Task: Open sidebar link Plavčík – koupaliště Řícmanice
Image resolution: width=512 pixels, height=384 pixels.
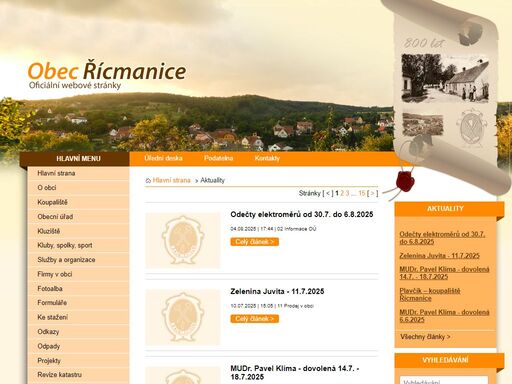Action: pyautogui.click(x=430, y=294)
